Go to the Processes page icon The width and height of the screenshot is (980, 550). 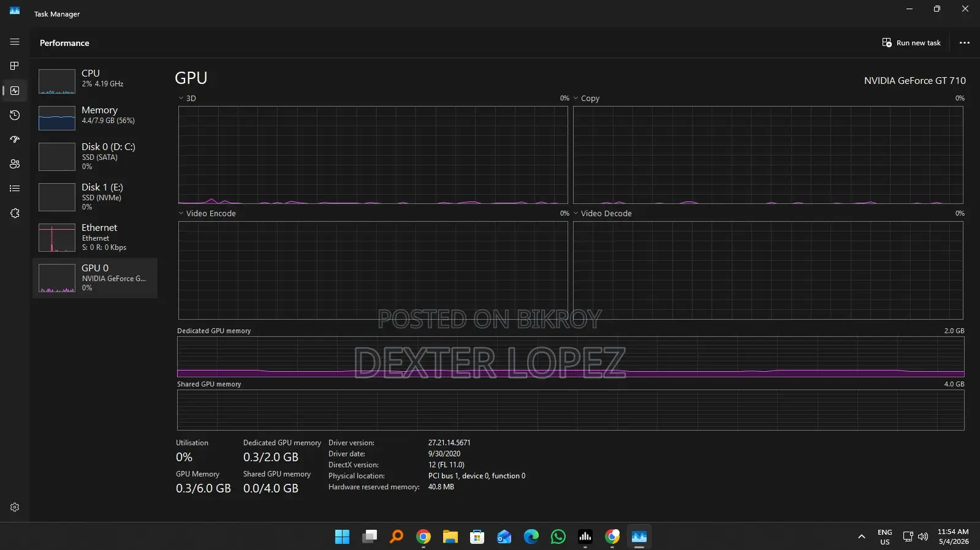[15, 66]
